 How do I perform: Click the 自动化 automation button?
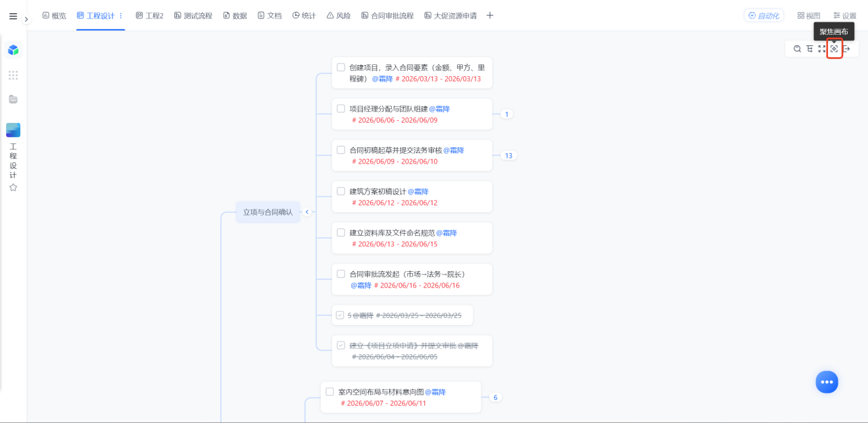point(763,16)
